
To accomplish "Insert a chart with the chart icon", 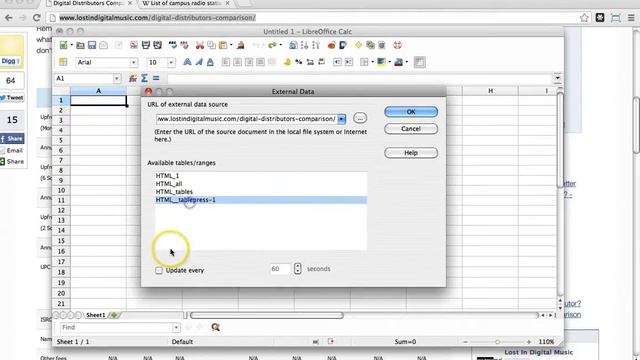I will tap(331, 45).
